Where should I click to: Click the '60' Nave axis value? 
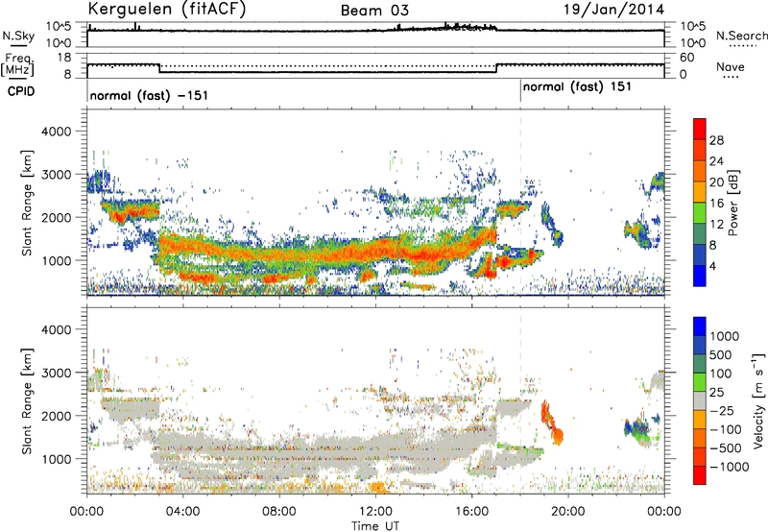[x=687, y=58]
